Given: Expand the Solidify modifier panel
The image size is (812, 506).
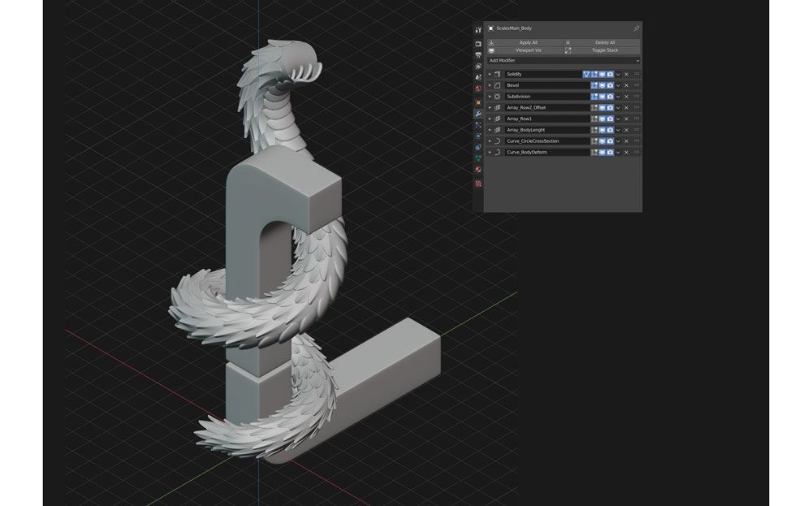Looking at the screenshot, I should [x=490, y=73].
